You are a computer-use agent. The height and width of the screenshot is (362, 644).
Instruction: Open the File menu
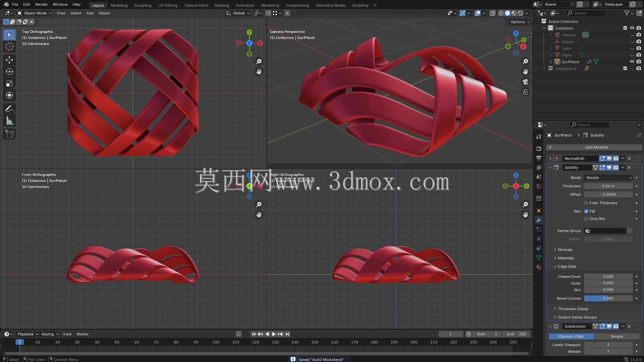coord(15,4)
